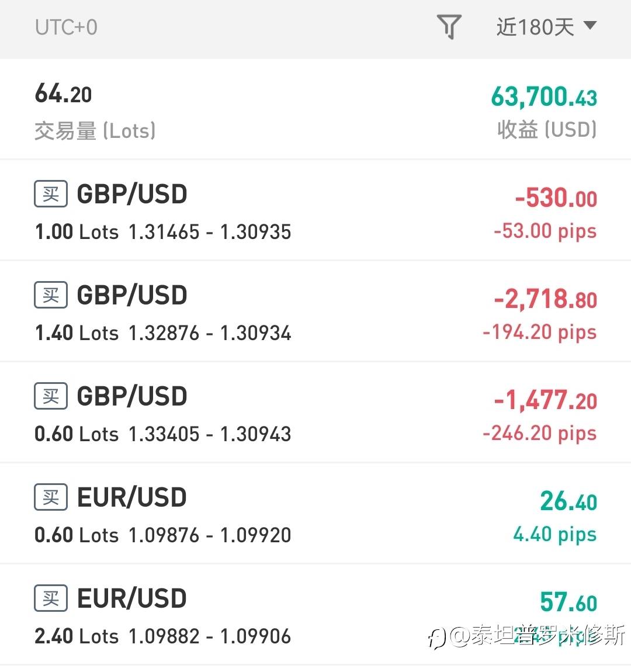
Task: Click the 买 badge on GBP/USD 0.60 Lots
Action: coord(51,396)
